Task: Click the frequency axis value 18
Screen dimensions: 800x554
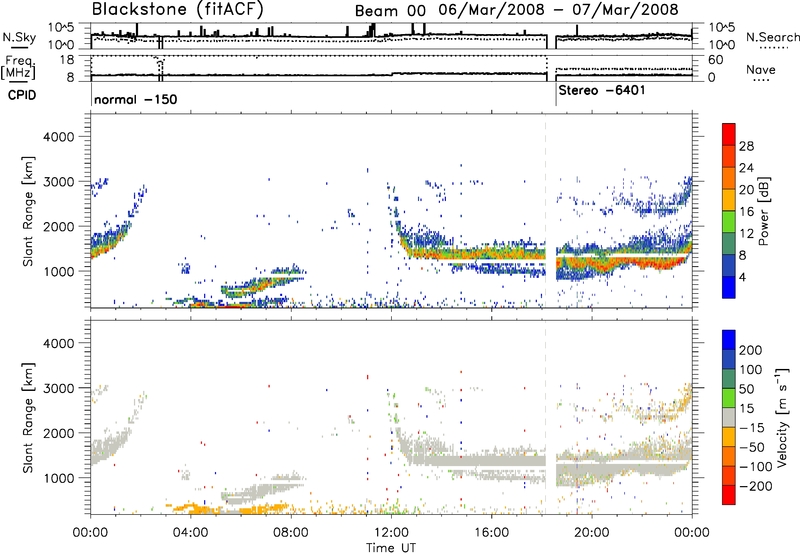Action: pyautogui.click(x=67, y=60)
